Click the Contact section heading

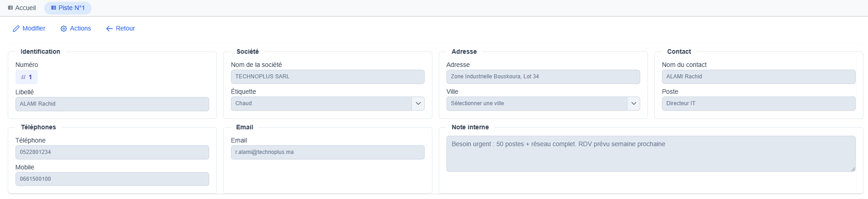(x=679, y=51)
